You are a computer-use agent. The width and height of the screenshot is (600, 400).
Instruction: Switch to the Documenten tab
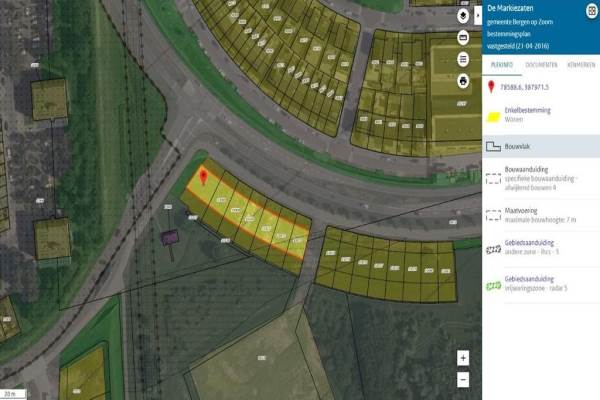[541, 65]
